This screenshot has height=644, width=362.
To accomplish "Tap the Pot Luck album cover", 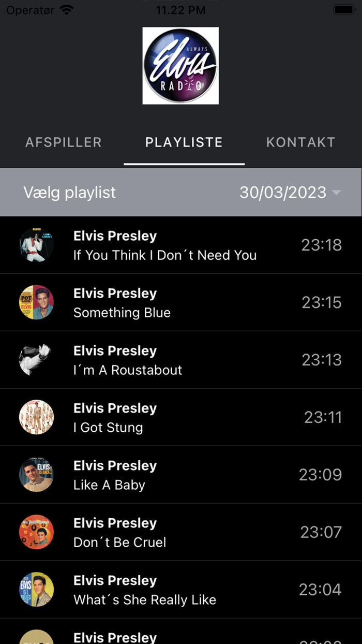I will tap(36, 302).
